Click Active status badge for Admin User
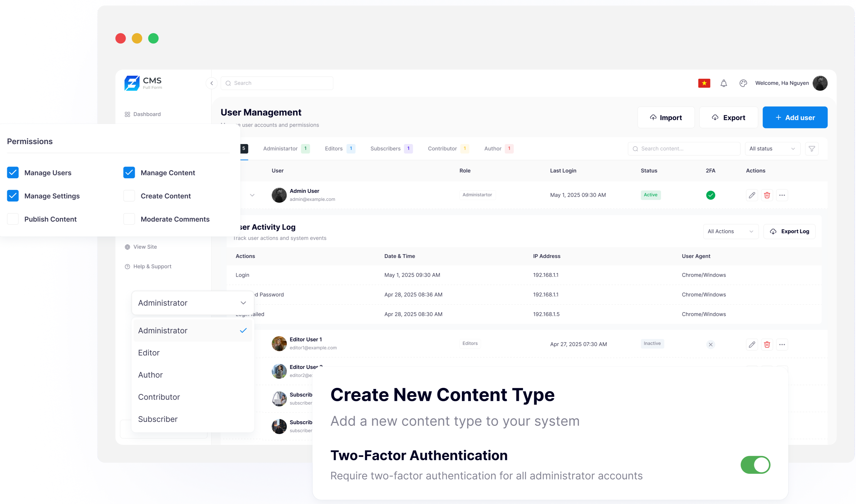Image resolution: width=856 pixels, height=504 pixels. coord(651,195)
